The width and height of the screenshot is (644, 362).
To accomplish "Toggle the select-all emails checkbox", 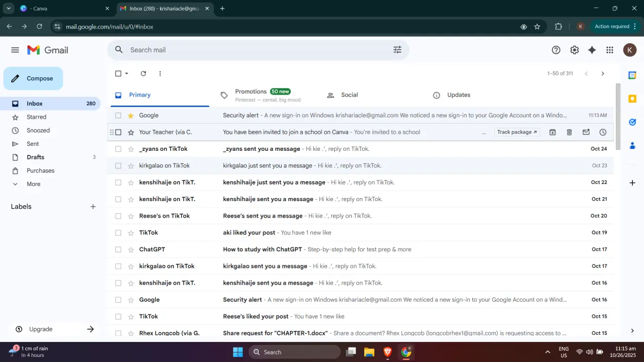I will 118,73.
